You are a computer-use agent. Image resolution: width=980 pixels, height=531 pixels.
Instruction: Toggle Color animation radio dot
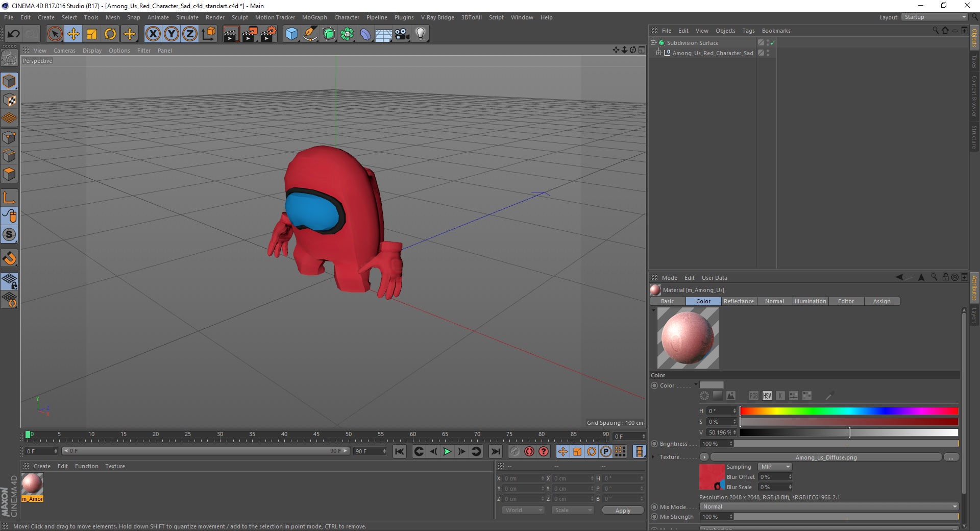click(x=654, y=385)
